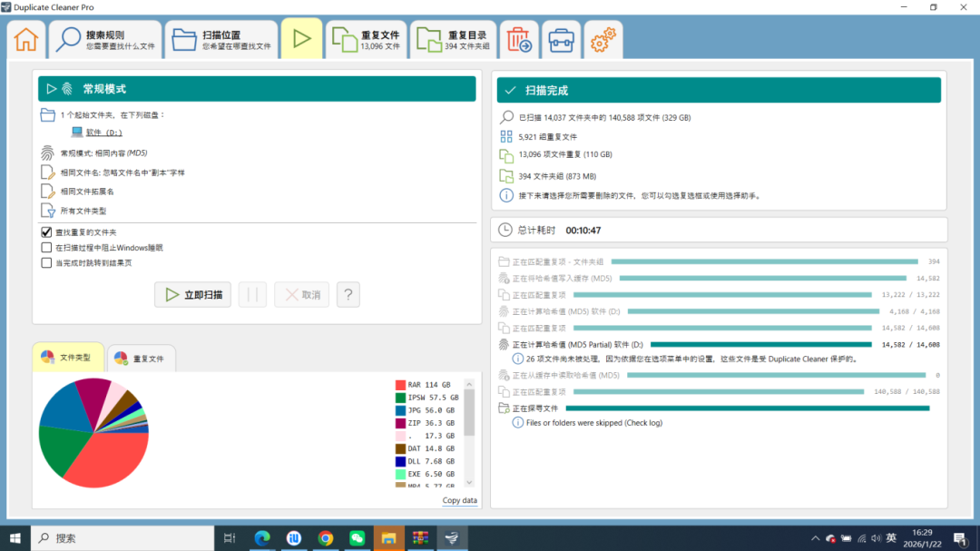Screen dimensions: 980x551
Task: Click the 立即扫描 scan now button
Action: pos(192,295)
